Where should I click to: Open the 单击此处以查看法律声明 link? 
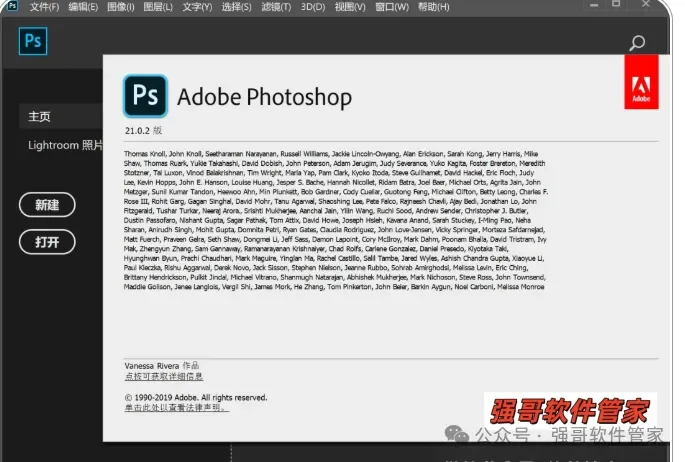pyautogui.click(x=176, y=407)
